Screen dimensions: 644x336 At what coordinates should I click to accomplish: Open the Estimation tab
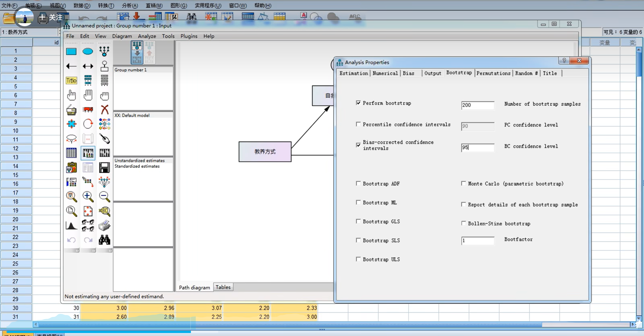click(x=353, y=73)
